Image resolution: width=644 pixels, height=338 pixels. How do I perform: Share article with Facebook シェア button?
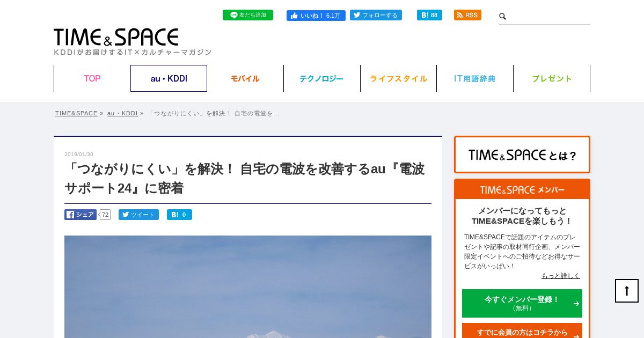click(x=80, y=215)
